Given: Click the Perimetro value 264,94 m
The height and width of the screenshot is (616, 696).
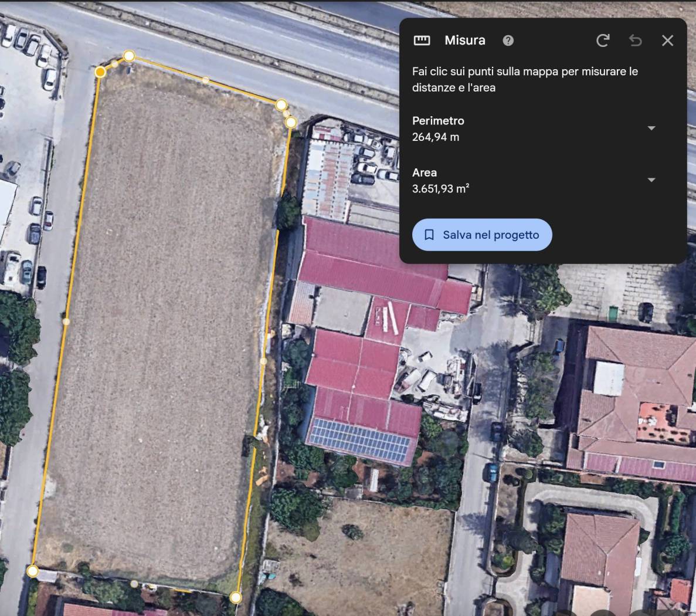Looking at the screenshot, I should point(436,137).
